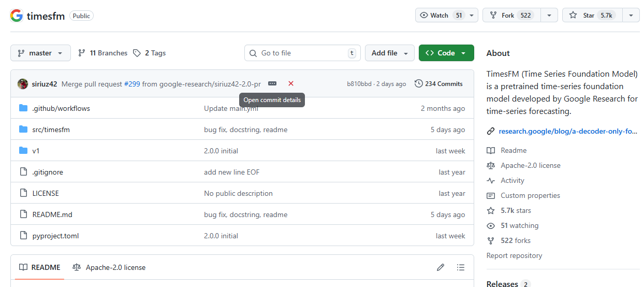The image size is (644, 287).
Task: Click the 5.7k stars link
Action: pyautogui.click(x=516, y=210)
